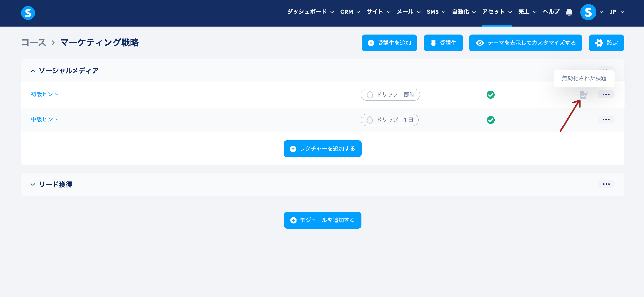Open the 売上 dropdown menu
Screen dimensions: 644x297
click(x=527, y=12)
